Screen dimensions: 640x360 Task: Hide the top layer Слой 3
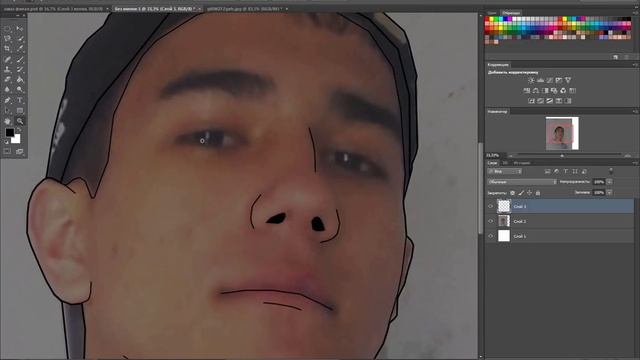(491, 207)
